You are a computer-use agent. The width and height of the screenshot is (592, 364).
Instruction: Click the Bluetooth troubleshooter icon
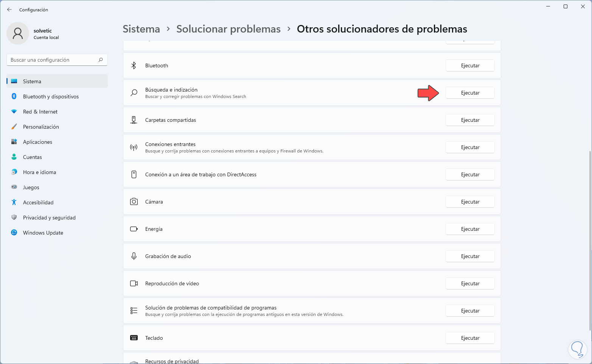coord(134,65)
